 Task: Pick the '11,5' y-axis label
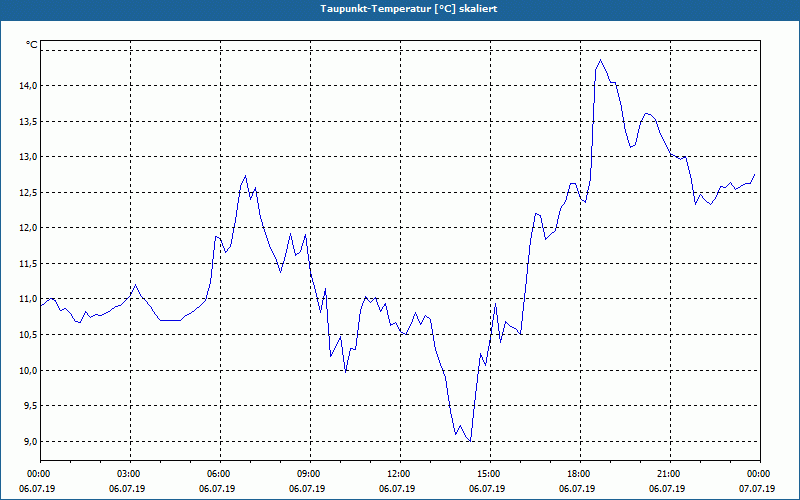[x=29, y=263]
